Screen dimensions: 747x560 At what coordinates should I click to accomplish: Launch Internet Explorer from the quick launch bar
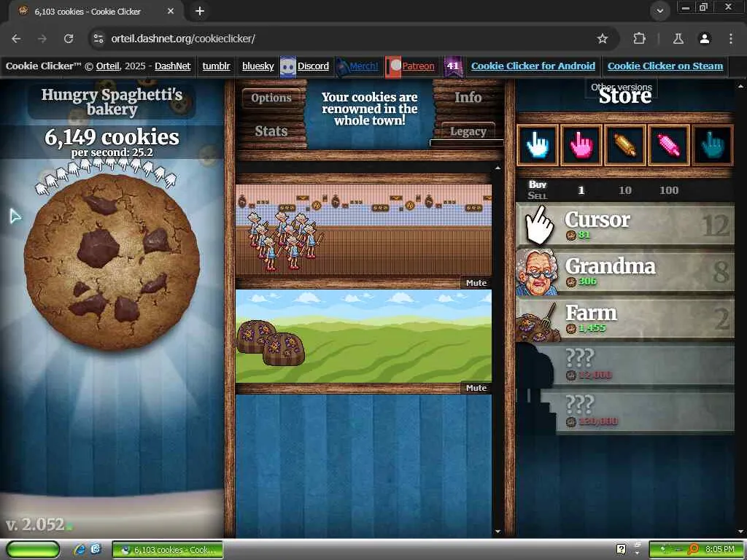coord(80,550)
